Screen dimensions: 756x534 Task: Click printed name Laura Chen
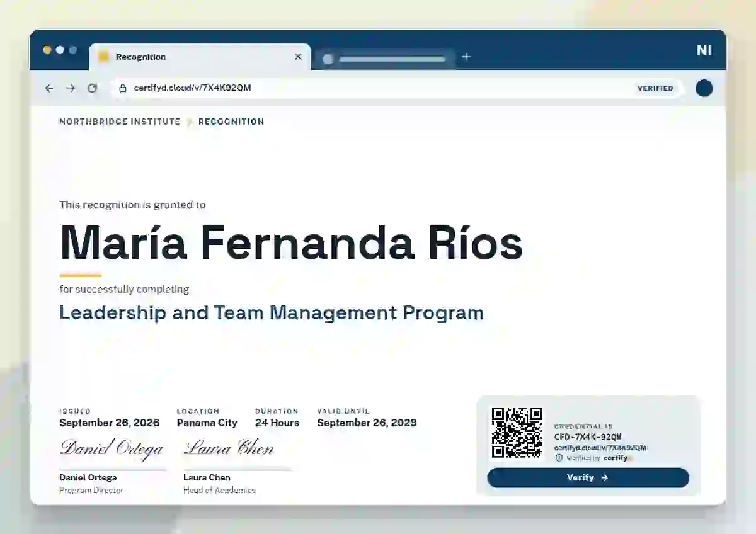click(207, 477)
